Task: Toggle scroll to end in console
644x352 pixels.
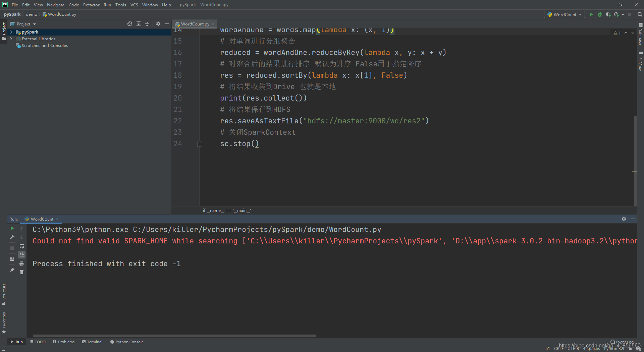Action: pos(22,255)
